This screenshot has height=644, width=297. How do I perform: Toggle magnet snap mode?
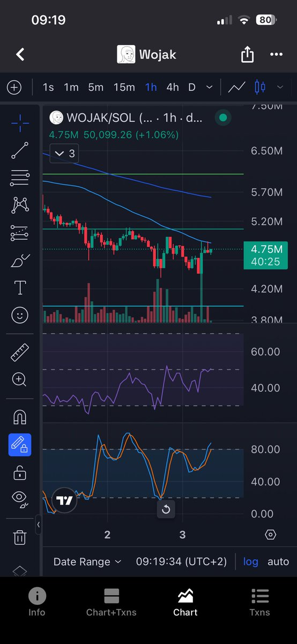(x=20, y=417)
